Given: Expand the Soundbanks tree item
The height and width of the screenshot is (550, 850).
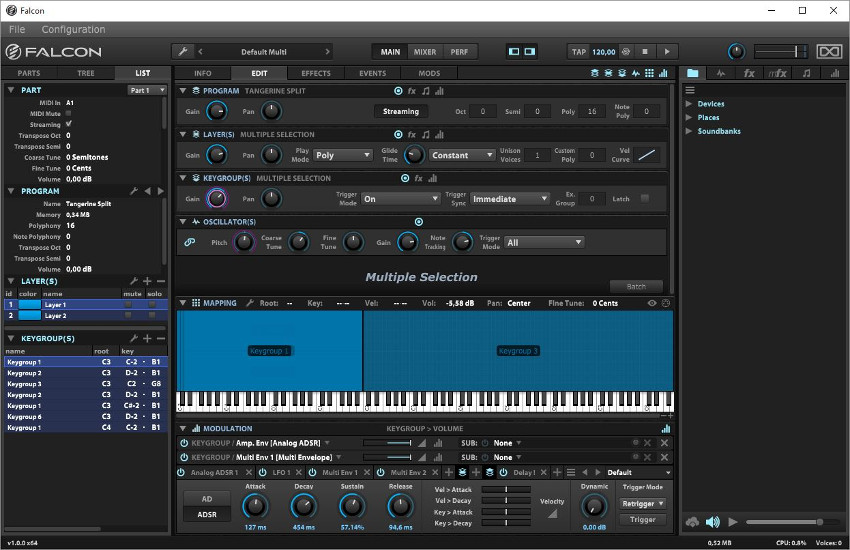Looking at the screenshot, I should (688, 131).
